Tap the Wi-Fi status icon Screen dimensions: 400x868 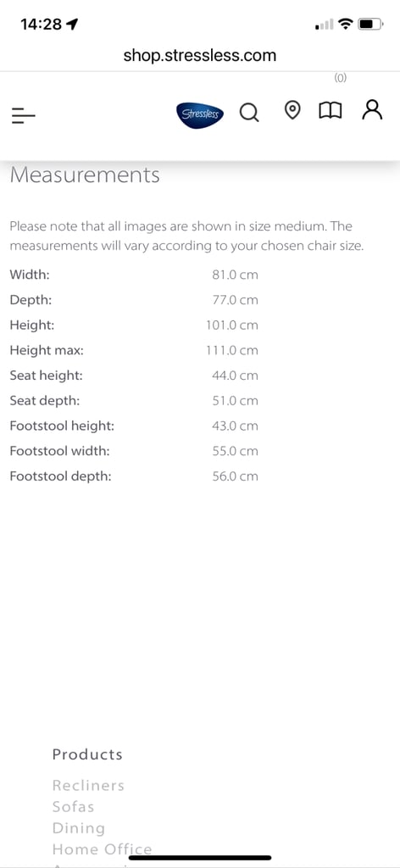[346, 24]
